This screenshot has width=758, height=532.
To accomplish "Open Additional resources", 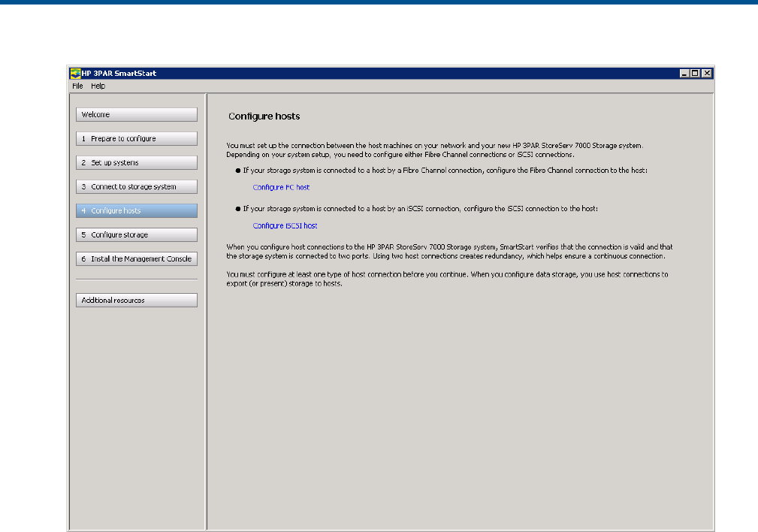I will [137, 301].
